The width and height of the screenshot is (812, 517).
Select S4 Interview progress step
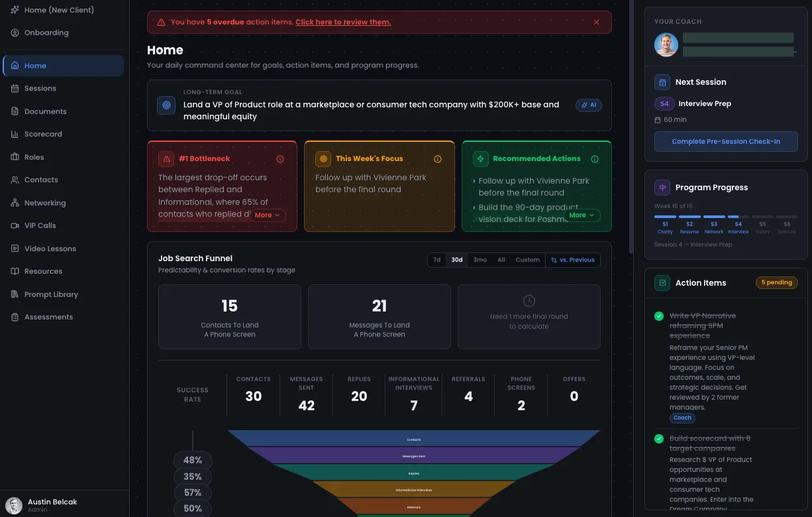[738, 224]
